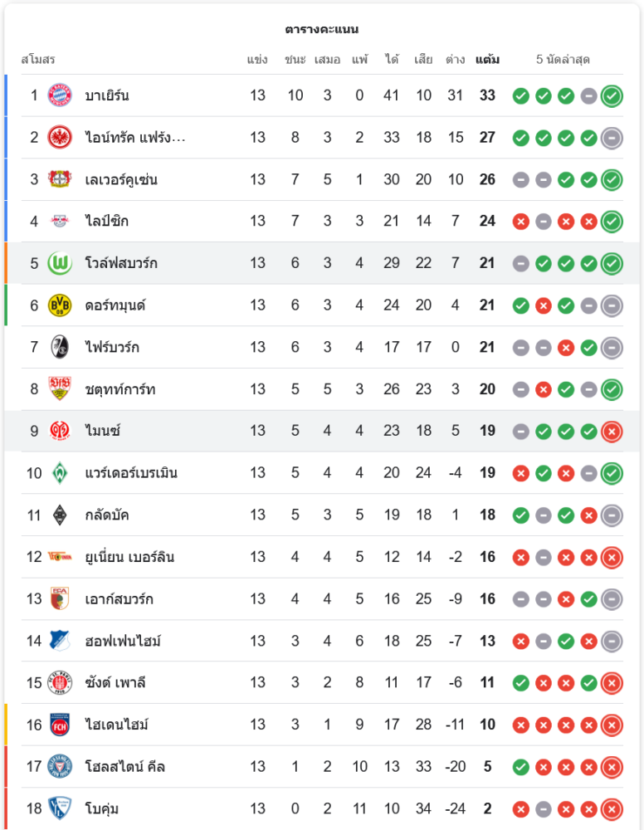The height and width of the screenshot is (830, 644).
Task: Click the Werder Bremen diamond logo
Action: (60, 473)
